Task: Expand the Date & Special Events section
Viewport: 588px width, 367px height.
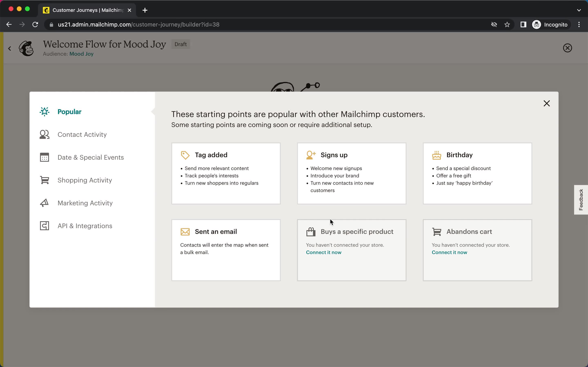Action: pyautogui.click(x=91, y=157)
